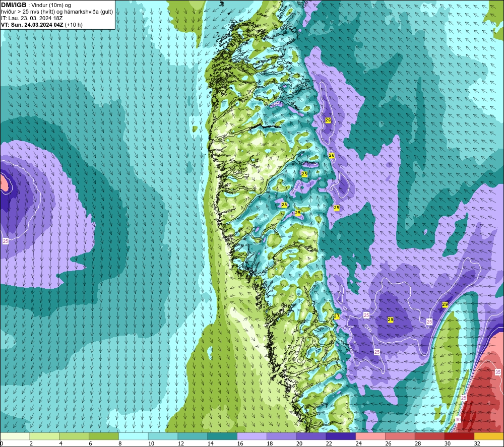Click the 'IT: Lau. 23. 03. 2024 18Z' line
This screenshot has height=447, width=504.
tap(32, 18)
